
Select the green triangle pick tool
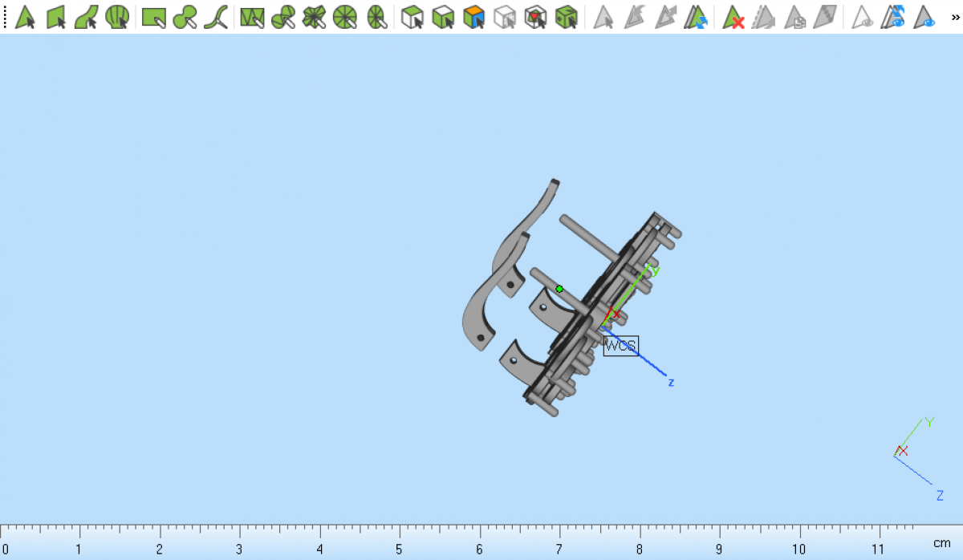(x=25, y=17)
